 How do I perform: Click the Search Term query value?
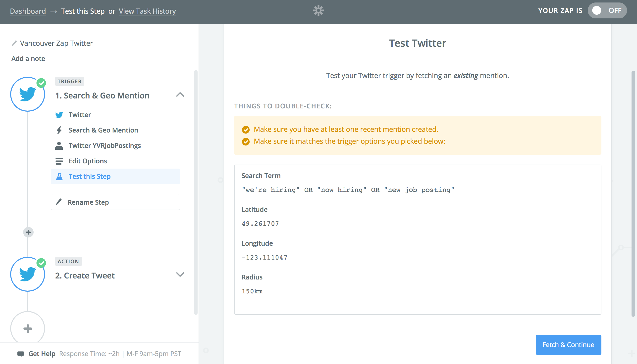click(x=348, y=190)
